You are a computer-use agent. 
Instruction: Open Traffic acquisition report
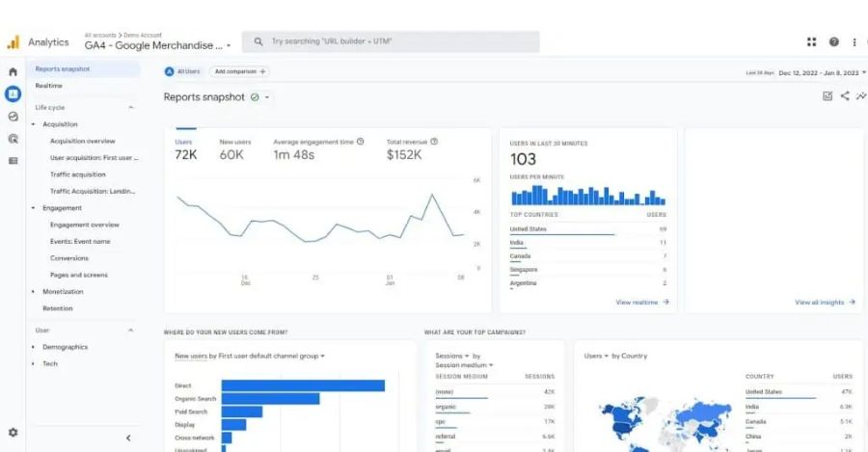[x=77, y=174]
